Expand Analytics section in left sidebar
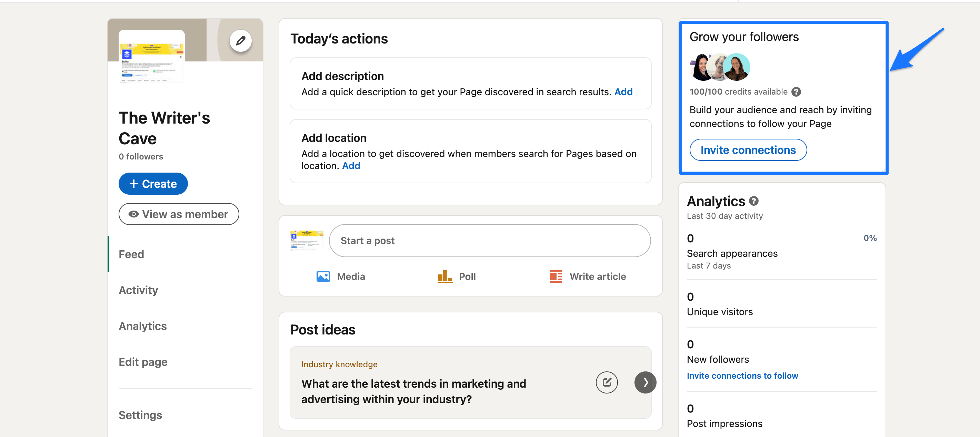This screenshot has height=437, width=980. 142,326
